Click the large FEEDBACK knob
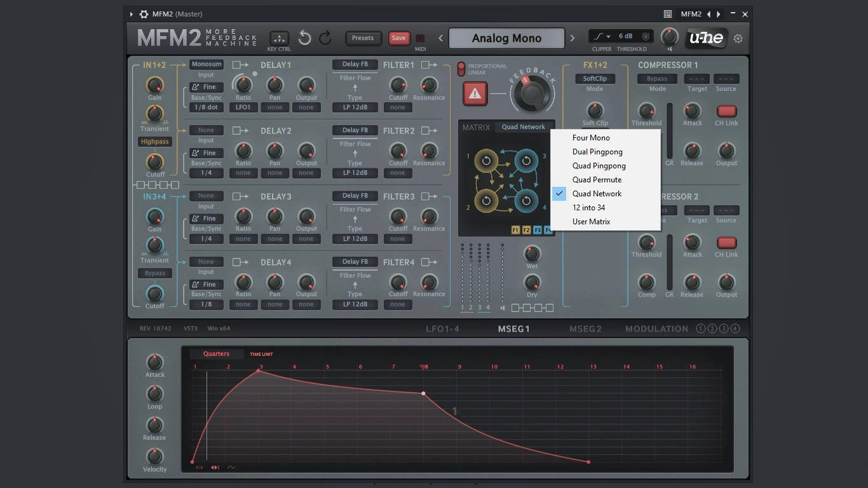Image resolution: width=868 pixels, height=488 pixels. [532, 94]
